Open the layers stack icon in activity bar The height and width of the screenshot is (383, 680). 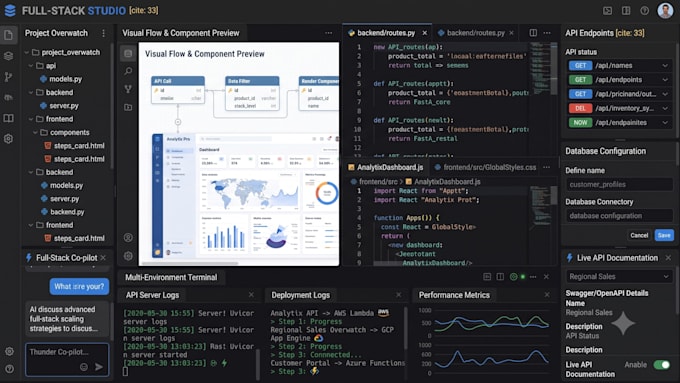[x=9, y=56]
